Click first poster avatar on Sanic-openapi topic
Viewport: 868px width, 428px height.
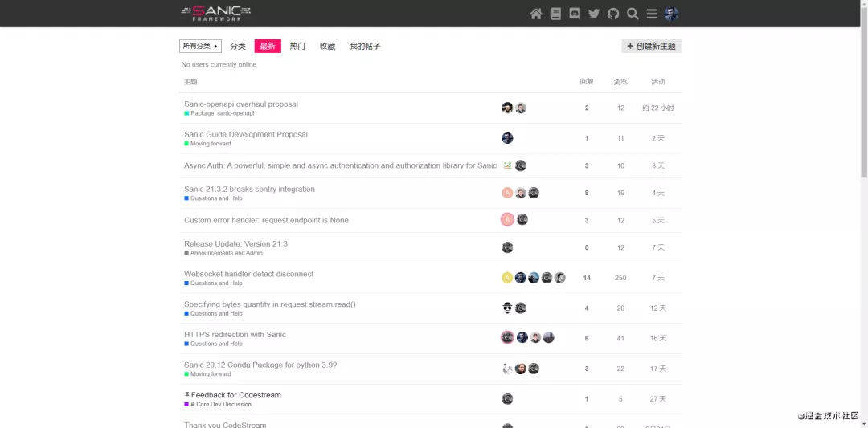point(507,108)
